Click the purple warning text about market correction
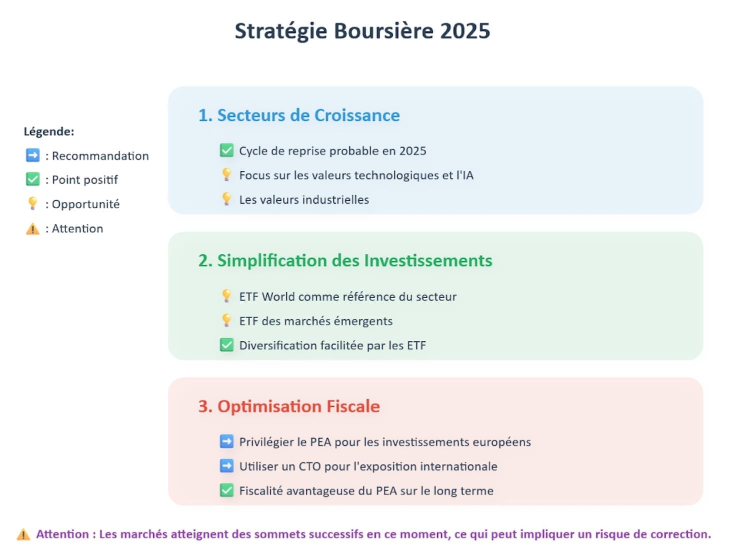 click(373, 534)
